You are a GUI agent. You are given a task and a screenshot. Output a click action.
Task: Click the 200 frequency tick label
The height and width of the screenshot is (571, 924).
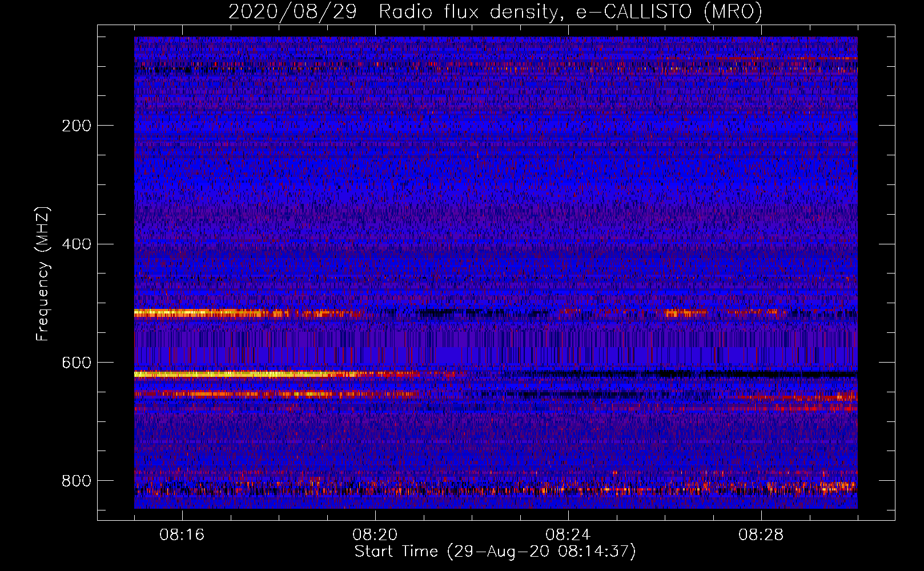[77, 126]
